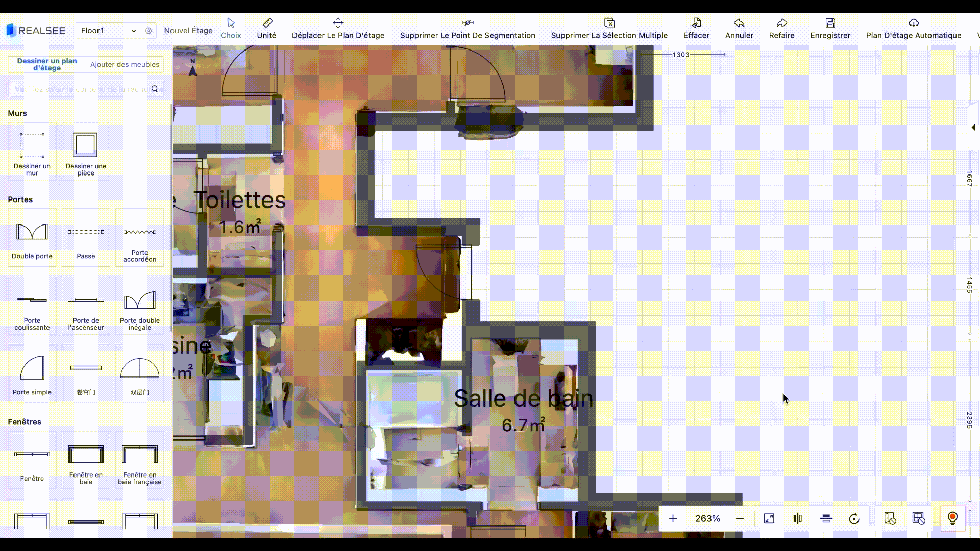Click rotate view icon in bottom bar

coord(854,519)
